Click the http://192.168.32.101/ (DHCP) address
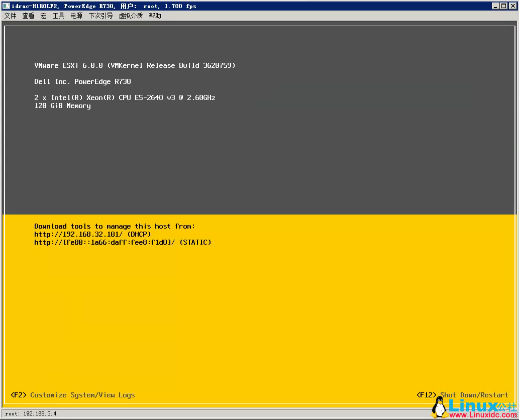This screenshot has width=519, height=420. [92, 234]
